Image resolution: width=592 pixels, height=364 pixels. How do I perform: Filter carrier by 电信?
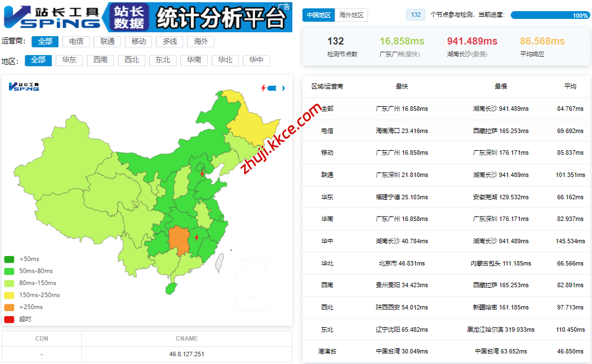click(x=76, y=41)
